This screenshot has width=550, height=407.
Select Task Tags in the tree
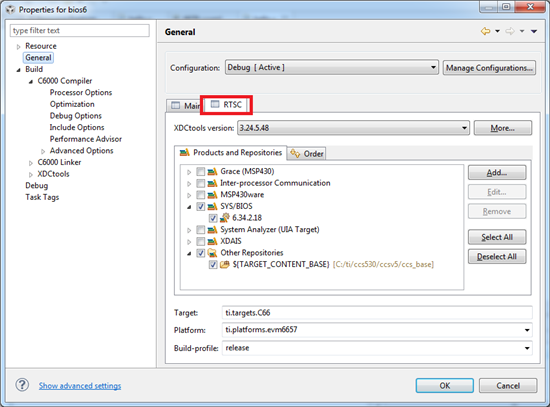pyautogui.click(x=42, y=197)
